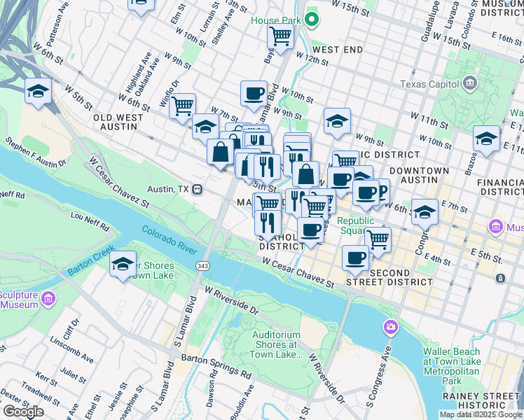Click the school marker near Brazos street

click(487, 139)
